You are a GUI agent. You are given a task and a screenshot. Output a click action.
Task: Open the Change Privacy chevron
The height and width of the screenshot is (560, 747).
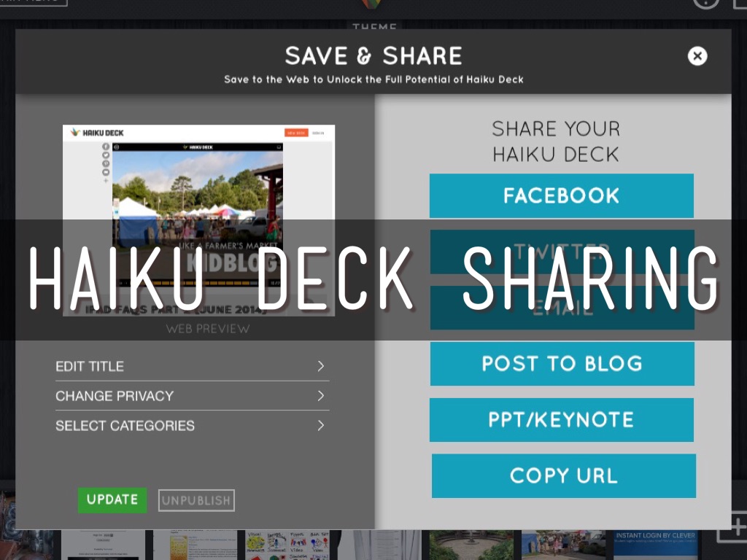[x=321, y=396]
